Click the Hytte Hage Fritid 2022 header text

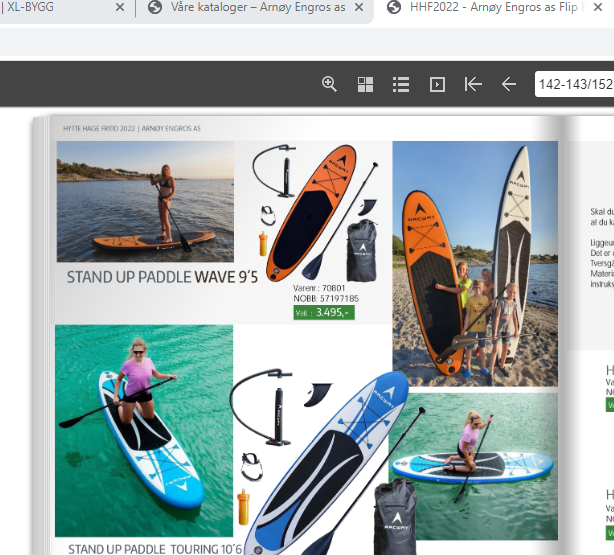[x=132, y=128]
